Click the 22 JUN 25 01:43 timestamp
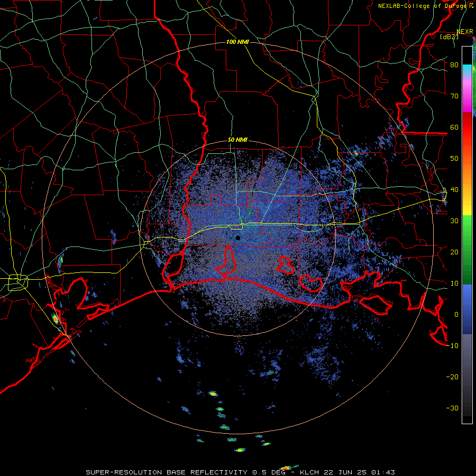Screen dimensions: 476x476 (359, 472)
